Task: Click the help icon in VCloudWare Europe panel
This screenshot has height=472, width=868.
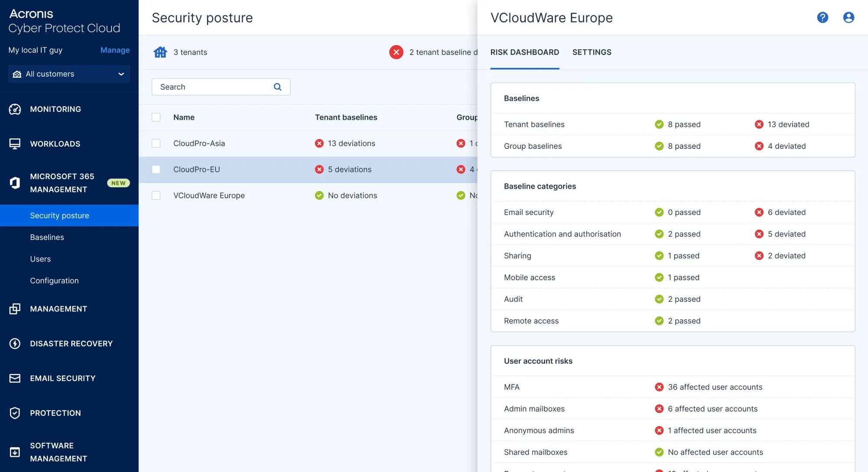Action: coord(823,17)
